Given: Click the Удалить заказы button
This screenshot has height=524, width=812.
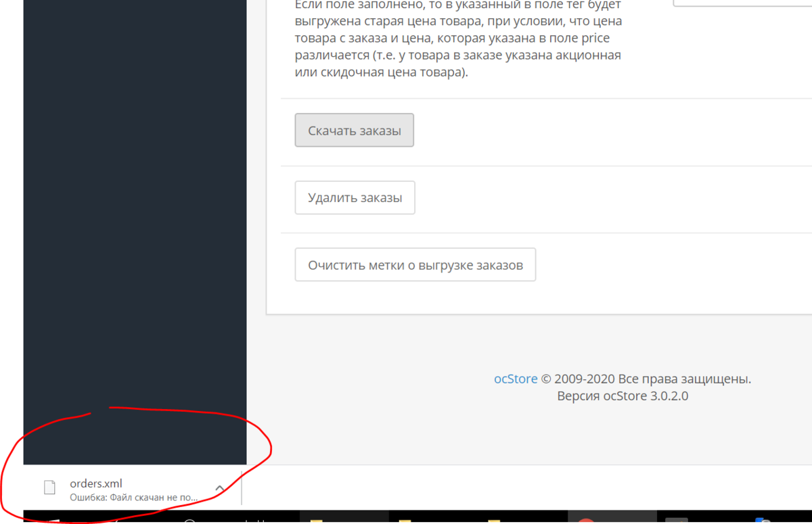Looking at the screenshot, I should pyautogui.click(x=355, y=197).
